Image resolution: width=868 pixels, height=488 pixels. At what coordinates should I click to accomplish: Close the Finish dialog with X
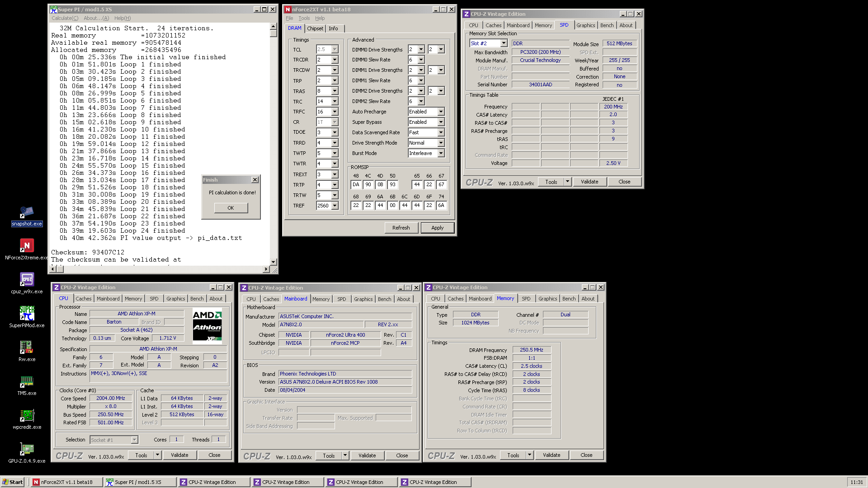click(255, 180)
